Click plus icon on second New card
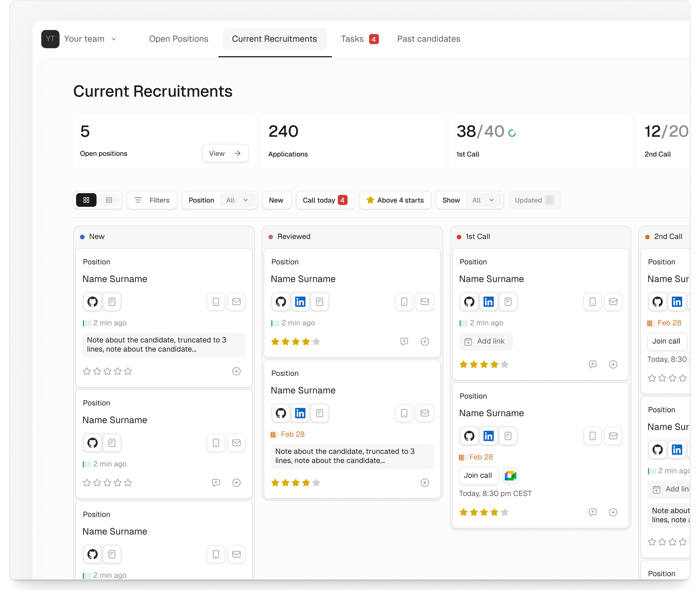This screenshot has height=590, width=700. click(236, 483)
